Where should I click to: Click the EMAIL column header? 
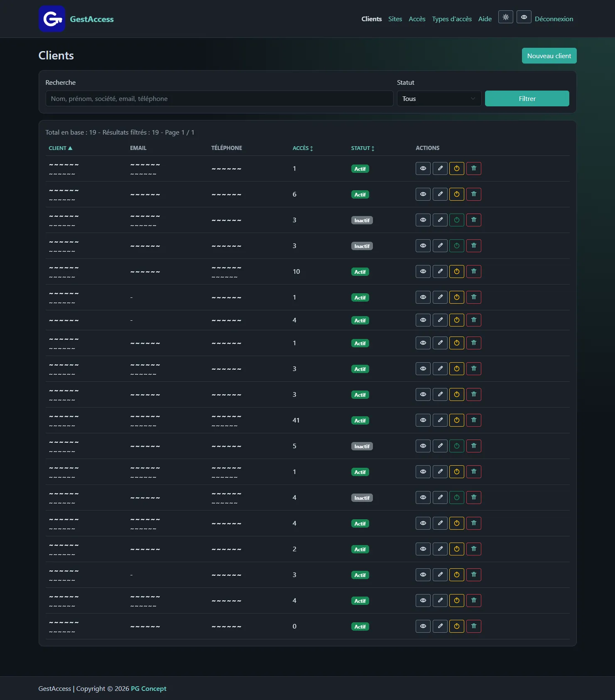138,148
